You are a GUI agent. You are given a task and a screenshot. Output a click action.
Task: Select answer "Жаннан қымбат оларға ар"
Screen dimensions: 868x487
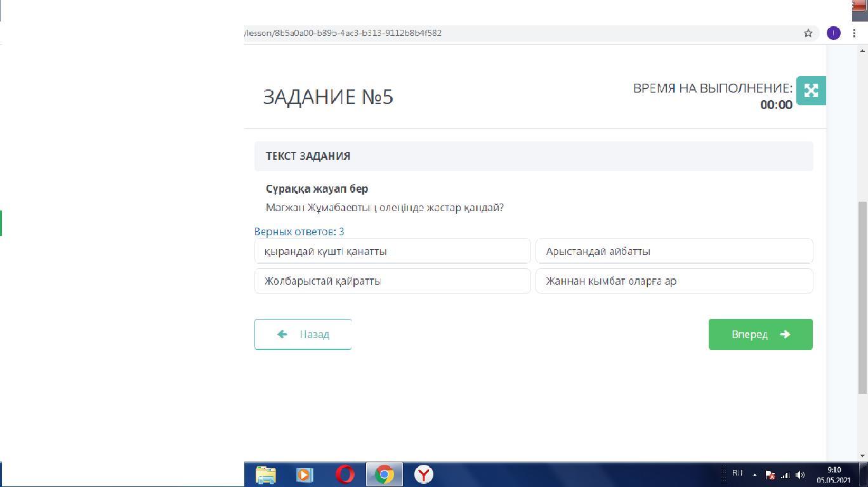tap(674, 281)
